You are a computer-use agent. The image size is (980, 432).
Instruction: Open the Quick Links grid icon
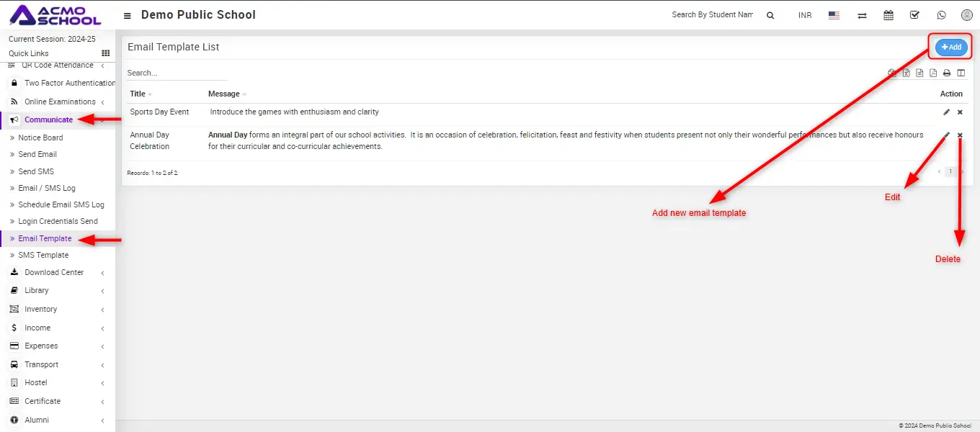[106, 53]
